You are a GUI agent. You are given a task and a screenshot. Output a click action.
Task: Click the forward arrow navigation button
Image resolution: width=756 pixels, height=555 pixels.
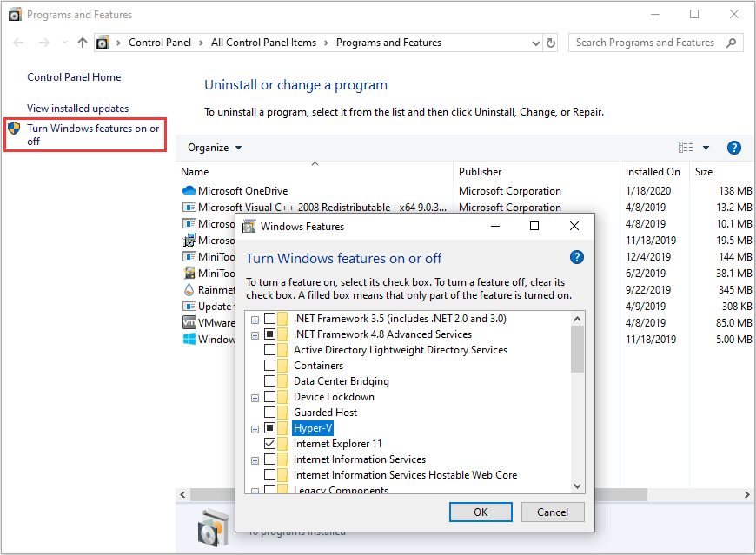(x=43, y=43)
